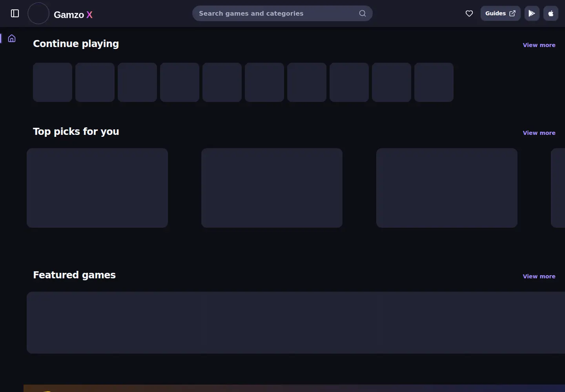
Task: Open the Featured games banner card
Action: pyautogui.click(x=296, y=323)
